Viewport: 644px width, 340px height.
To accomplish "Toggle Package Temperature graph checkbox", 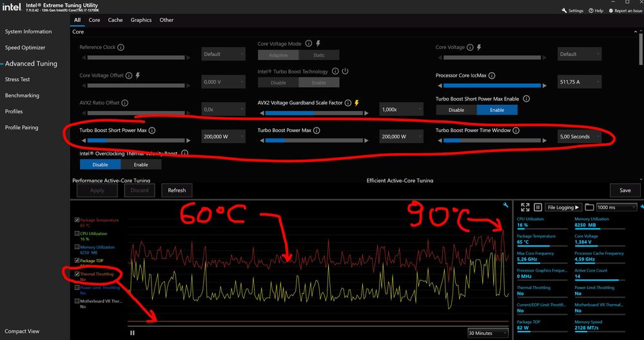I will pos(77,220).
